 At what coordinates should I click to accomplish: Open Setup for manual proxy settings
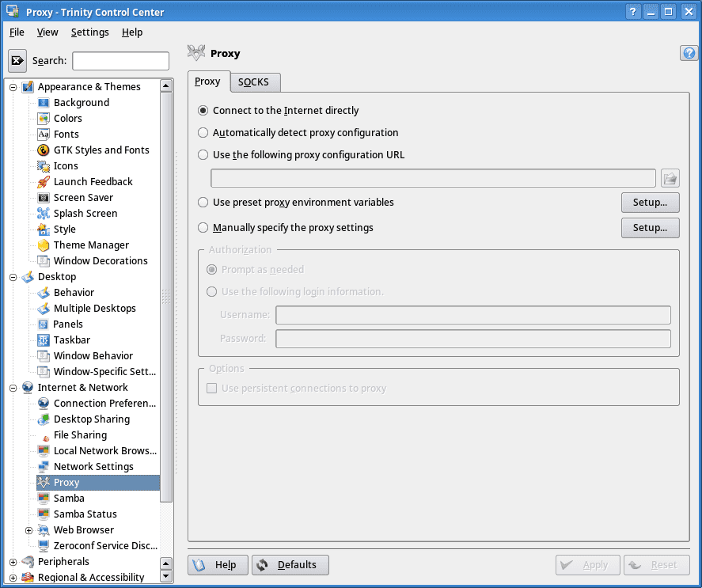(x=650, y=228)
